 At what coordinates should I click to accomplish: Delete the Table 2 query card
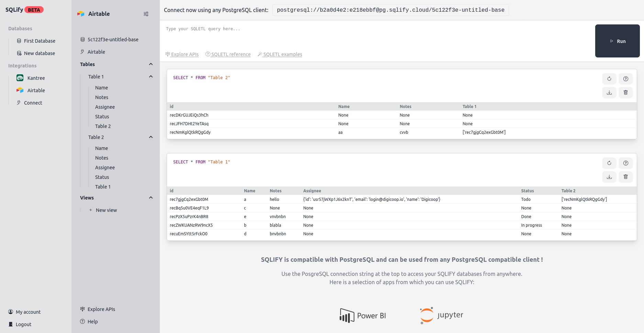625,93
